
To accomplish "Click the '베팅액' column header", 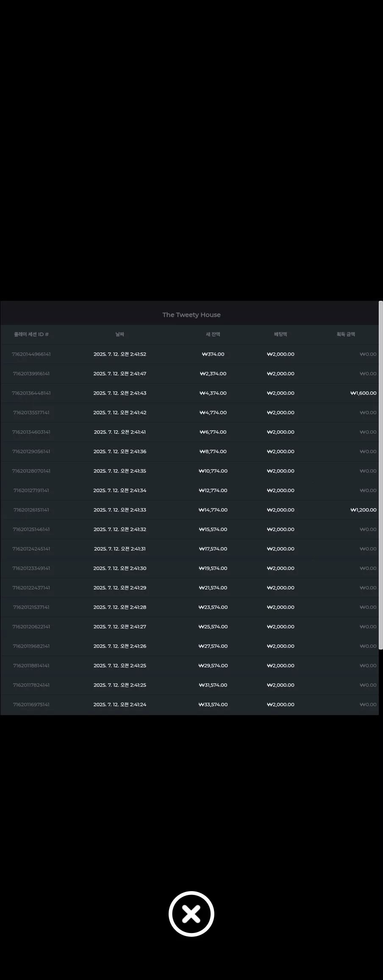I will pos(280,334).
